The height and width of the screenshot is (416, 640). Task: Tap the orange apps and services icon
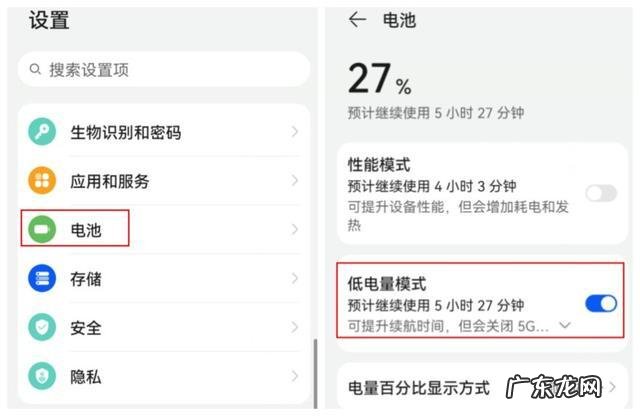pos(42,181)
